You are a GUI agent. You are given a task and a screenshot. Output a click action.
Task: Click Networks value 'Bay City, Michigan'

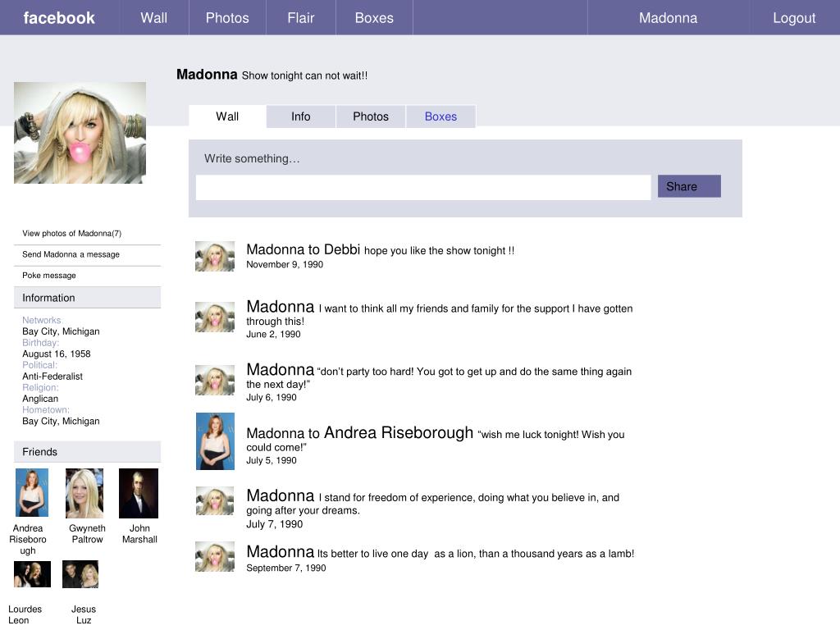[x=61, y=331]
